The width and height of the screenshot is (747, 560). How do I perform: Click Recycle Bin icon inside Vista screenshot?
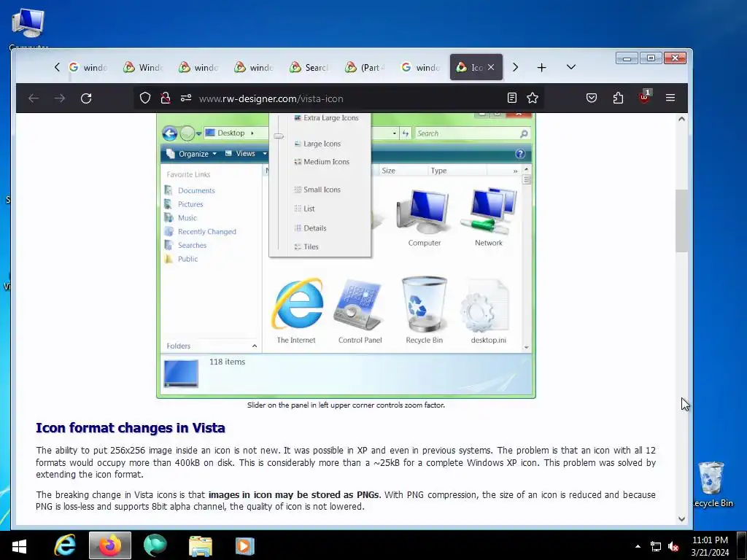click(x=424, y=310)
